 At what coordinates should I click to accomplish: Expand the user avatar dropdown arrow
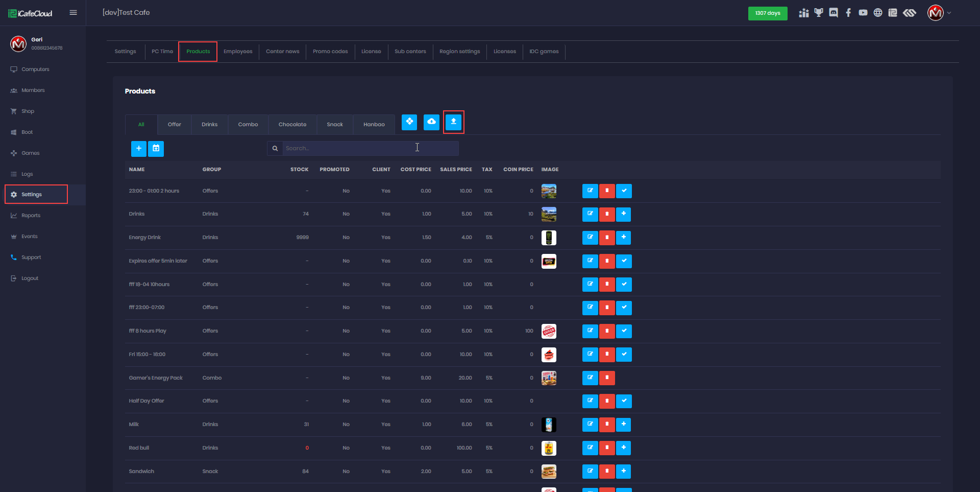949,13
